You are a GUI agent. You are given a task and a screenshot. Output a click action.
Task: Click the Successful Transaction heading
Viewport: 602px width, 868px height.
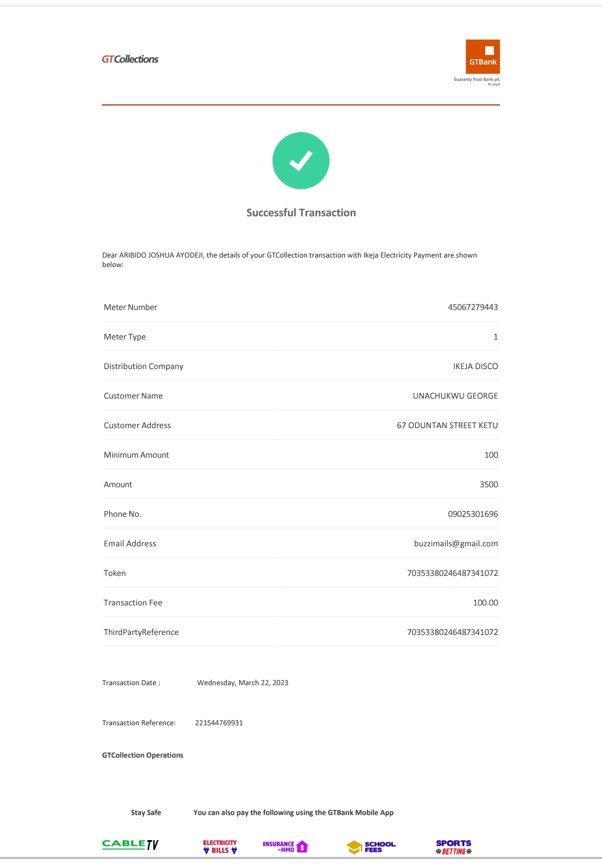point(301,213)
